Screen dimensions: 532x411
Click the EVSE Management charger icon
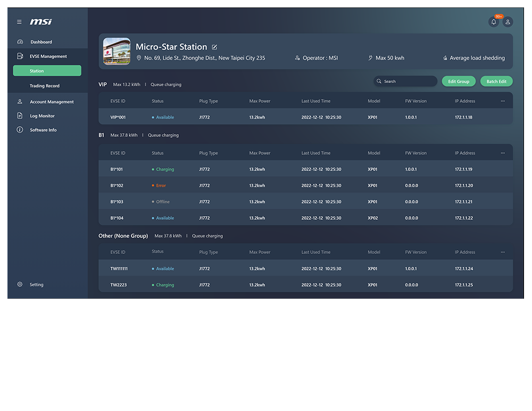click(19, 55)
